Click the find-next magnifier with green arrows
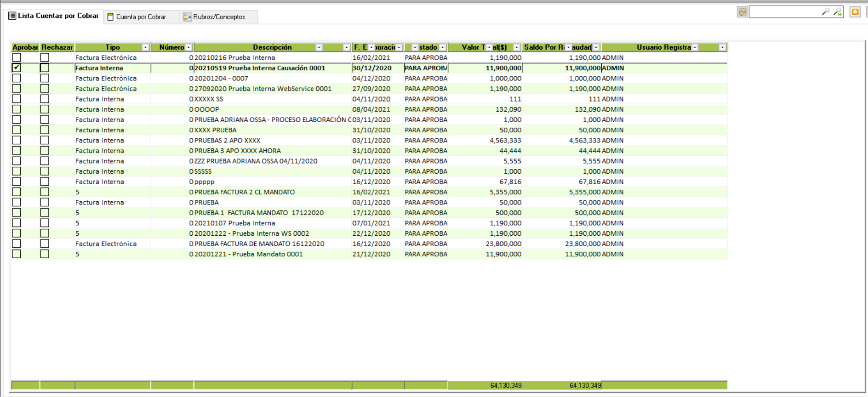This screenshot has height=397, width=868. [838, 12]
